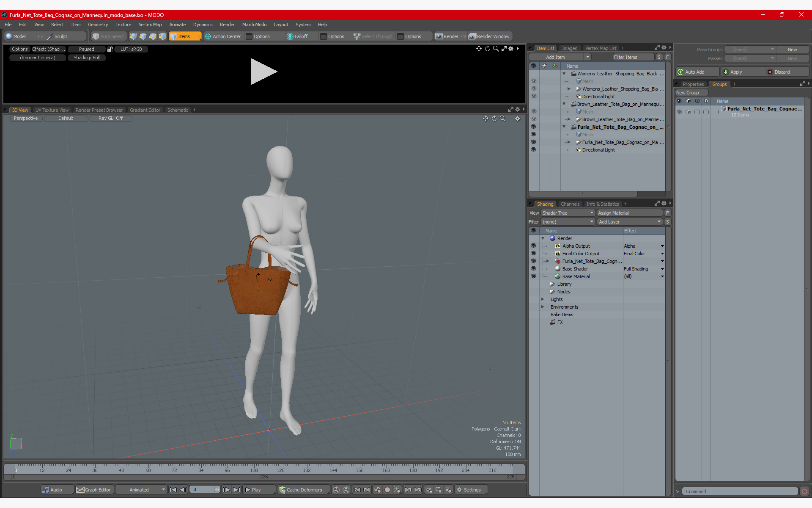Open Add Layer dropdown
Viewport: 812px width, 508px height.
coord(630,222)
